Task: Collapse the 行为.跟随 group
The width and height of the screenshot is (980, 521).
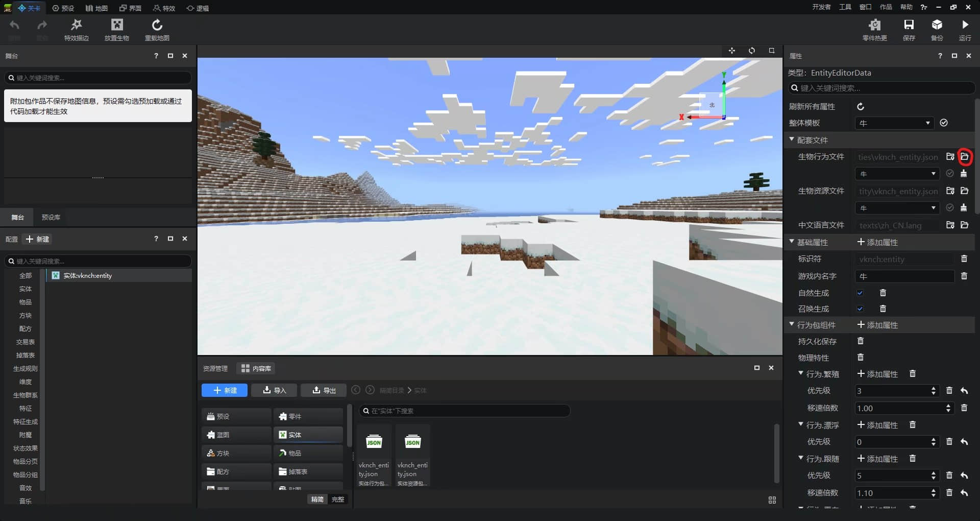Action: 801,458
